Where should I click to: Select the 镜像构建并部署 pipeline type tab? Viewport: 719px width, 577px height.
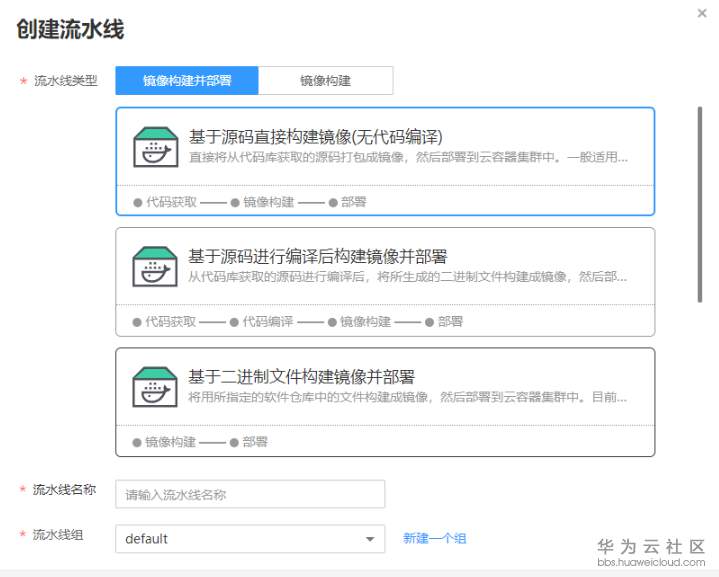(x=187, y=81)
